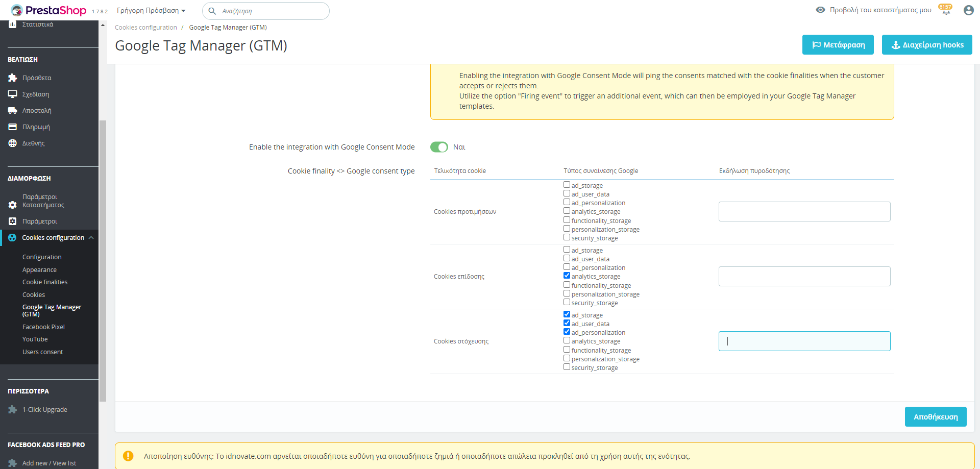The image size is (980, 469).
Task: Check security_storage for Cookies επίδοσης
Action: coord(567,302)
